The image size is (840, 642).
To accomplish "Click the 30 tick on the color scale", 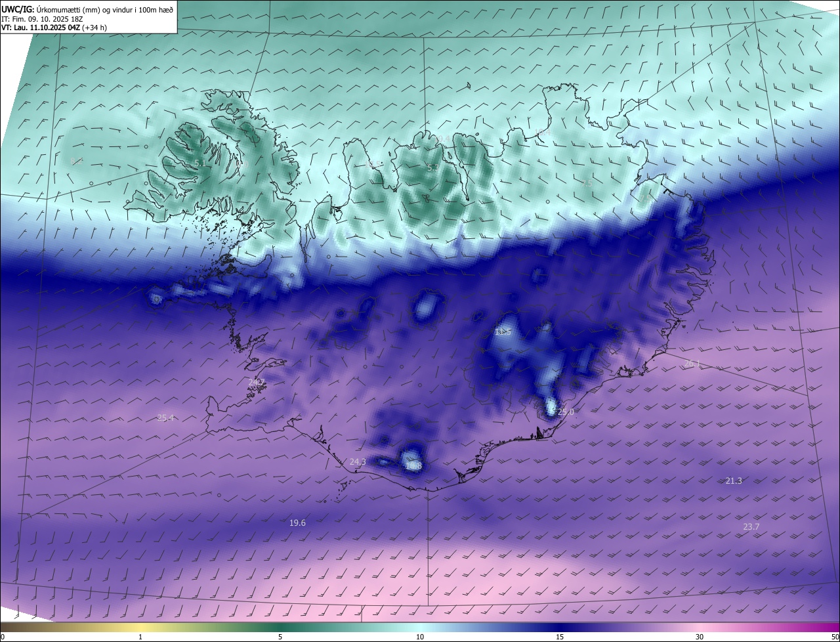I will pos(700,637).
